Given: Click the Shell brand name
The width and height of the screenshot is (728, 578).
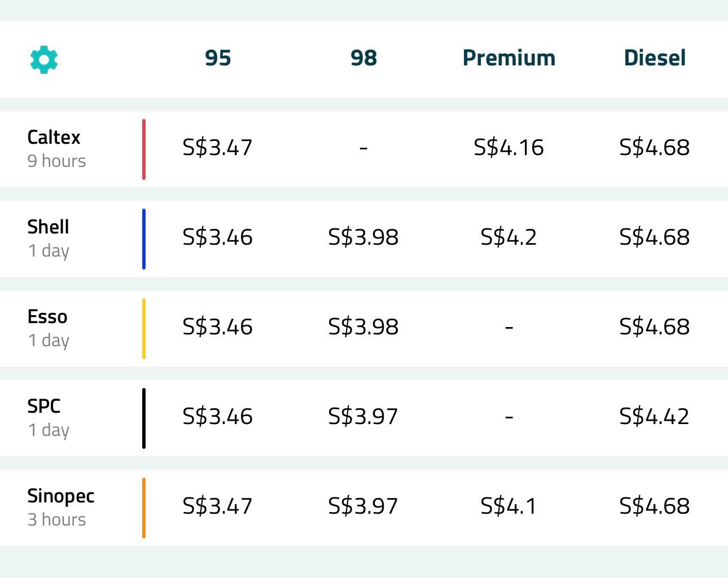Looking at the screenshot, I should [x=48, y=227].
